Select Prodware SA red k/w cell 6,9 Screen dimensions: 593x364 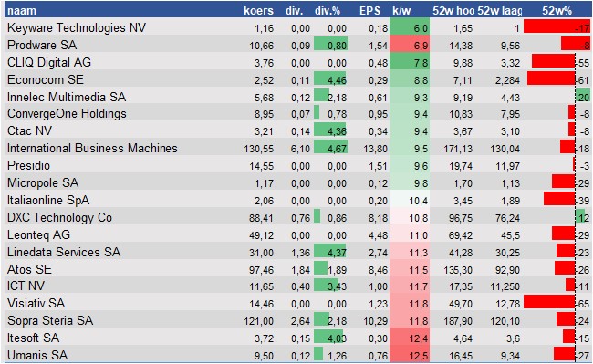(410, 45)
